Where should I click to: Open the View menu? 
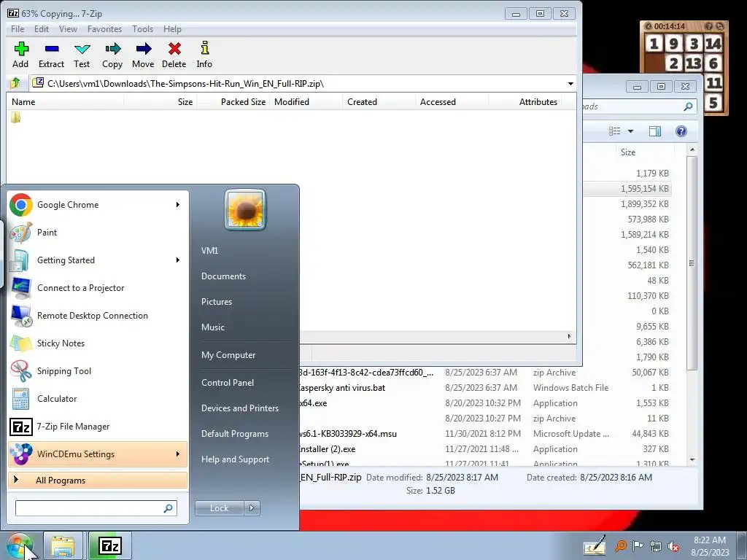(x=68, y=29)
